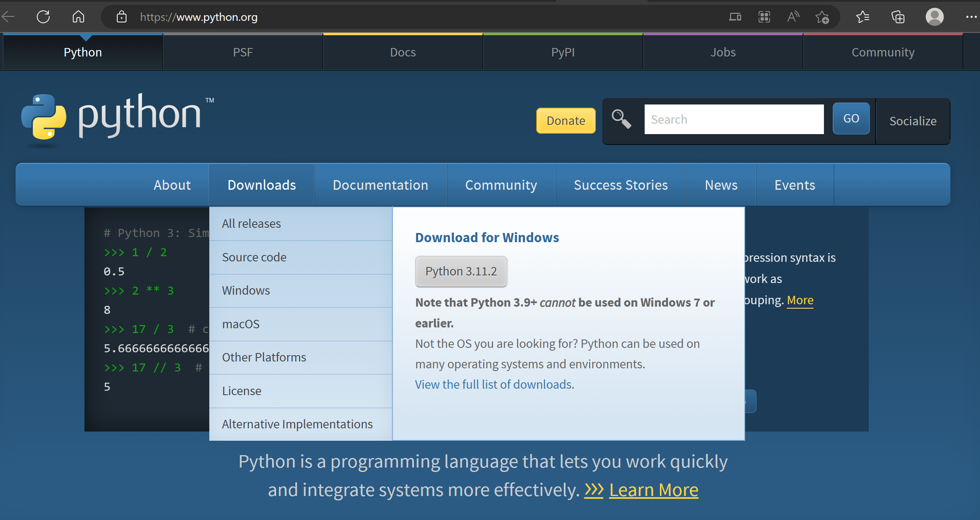Go to the browser home page
Image resolution: width=980 pixels, height=520 pixels.
pyautogui.click(x=78, y=17)
